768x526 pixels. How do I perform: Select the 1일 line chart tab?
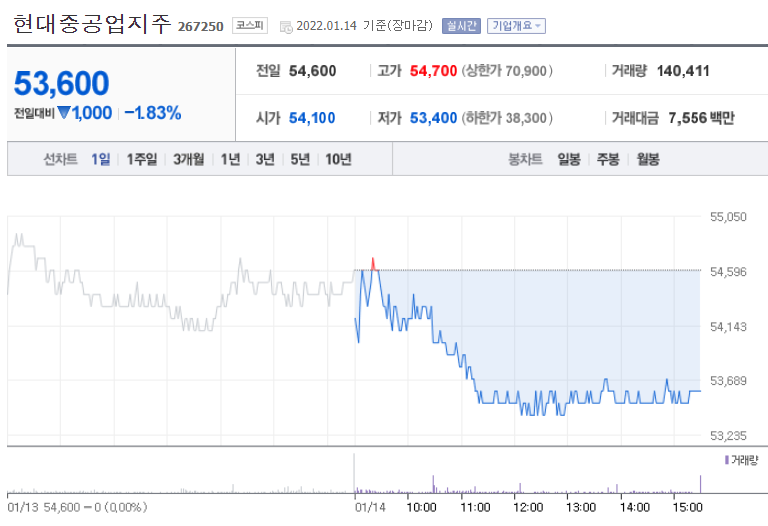click(x=100, y=159)
